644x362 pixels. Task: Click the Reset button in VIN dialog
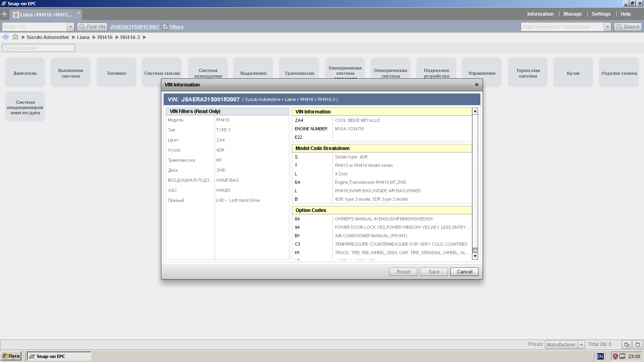403,272
